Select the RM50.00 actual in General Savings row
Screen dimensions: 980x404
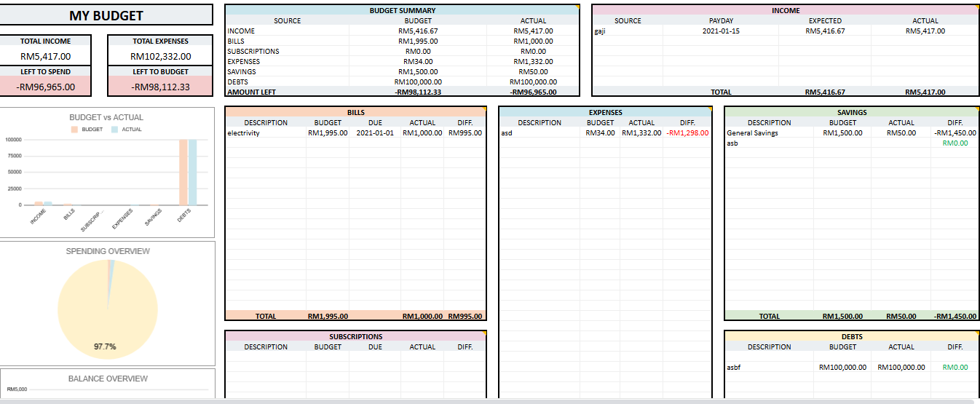click(x=901, y=133)
